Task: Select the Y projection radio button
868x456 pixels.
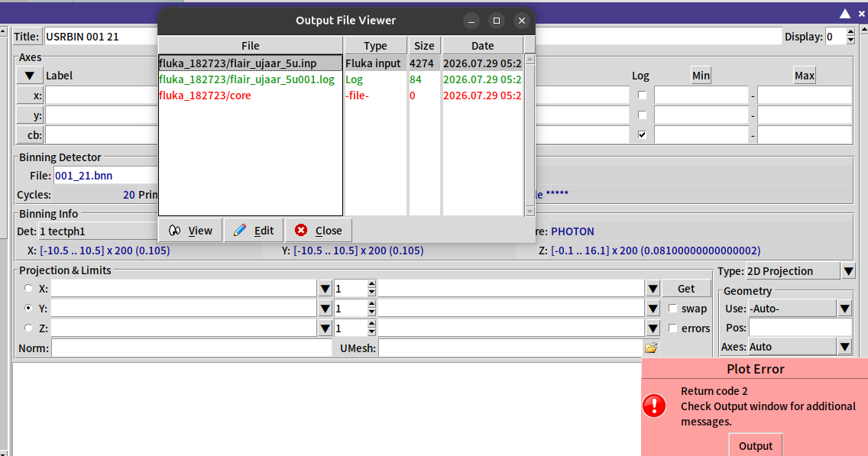Action: 28,308
